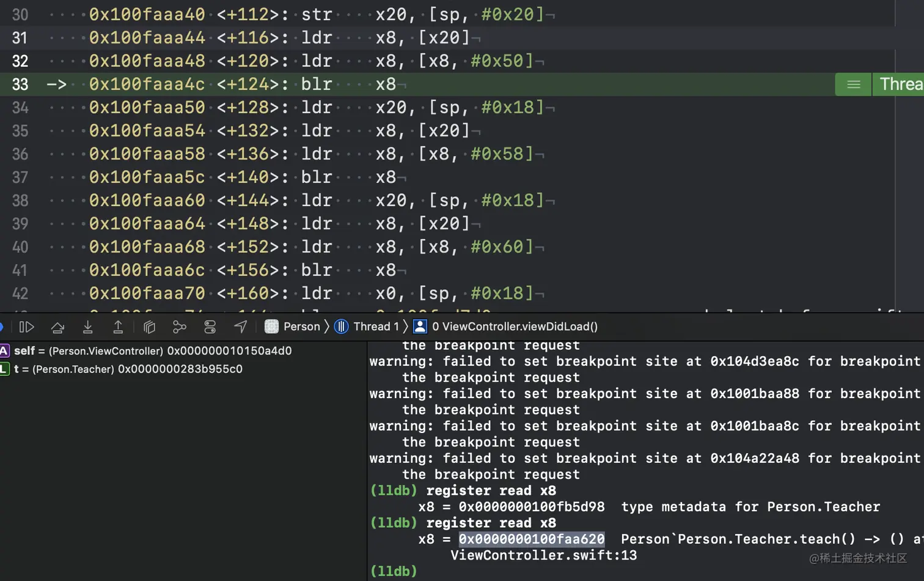The height and width of the screenshot is (581, 924).
Task: Click the thread annotation lines icon on line 33
Action: (854, 84)
